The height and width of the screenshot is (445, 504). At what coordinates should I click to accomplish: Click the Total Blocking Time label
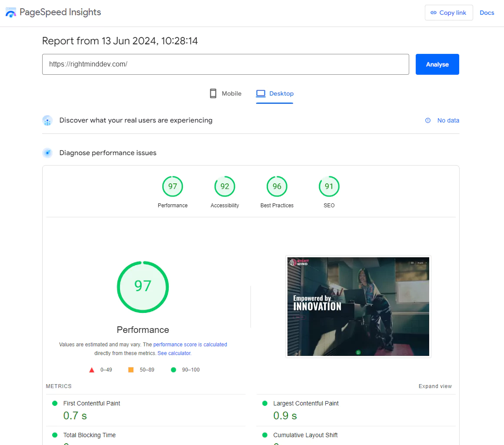point(89,435)
